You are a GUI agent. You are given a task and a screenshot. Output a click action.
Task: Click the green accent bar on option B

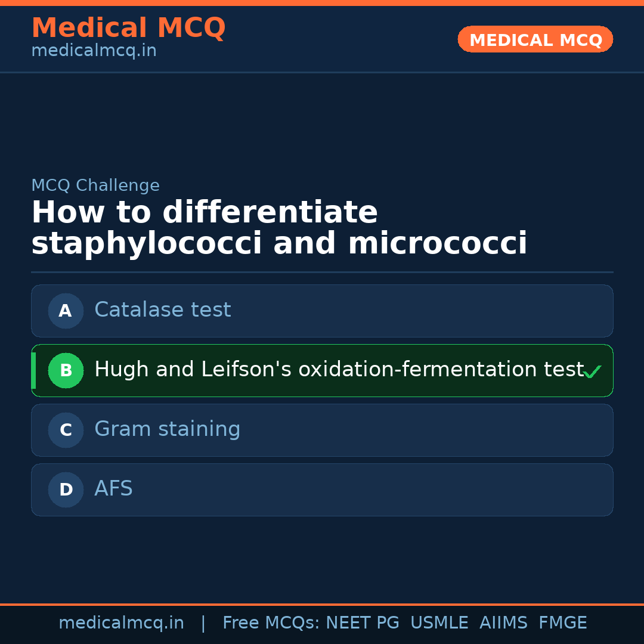tap(33, 370)
